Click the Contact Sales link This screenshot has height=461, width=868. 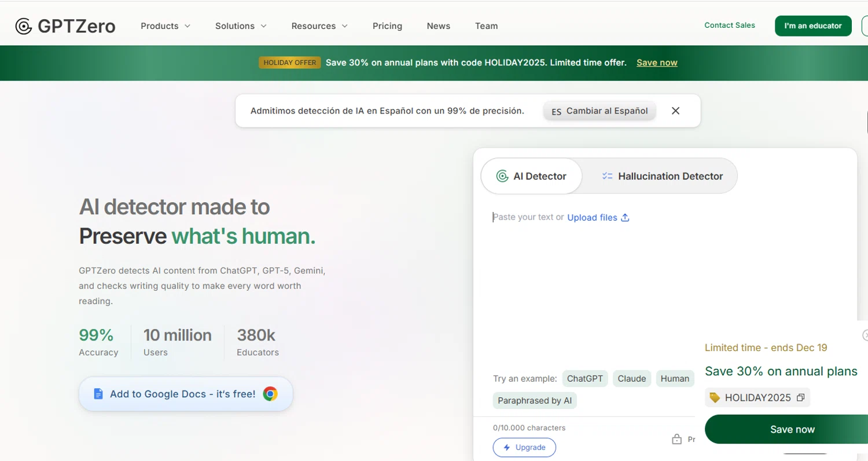point(730,25)
